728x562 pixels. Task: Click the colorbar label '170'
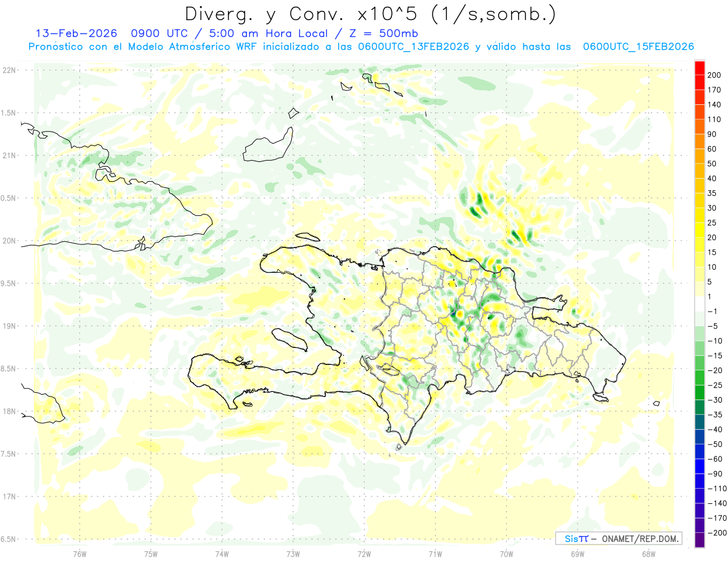[715, 90]
